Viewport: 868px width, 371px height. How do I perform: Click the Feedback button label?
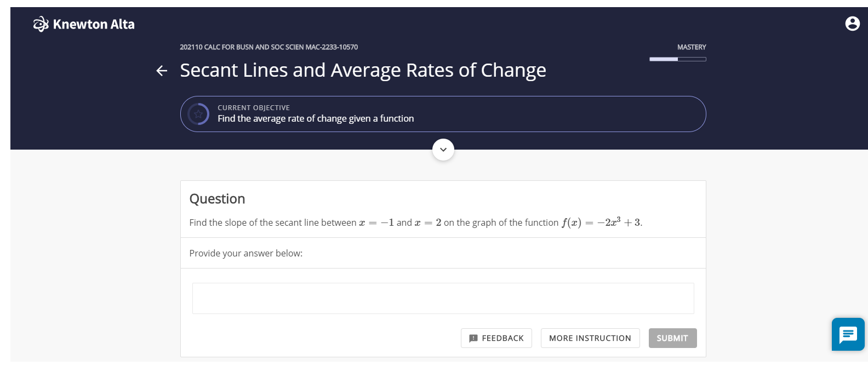(x=502, y=339)
